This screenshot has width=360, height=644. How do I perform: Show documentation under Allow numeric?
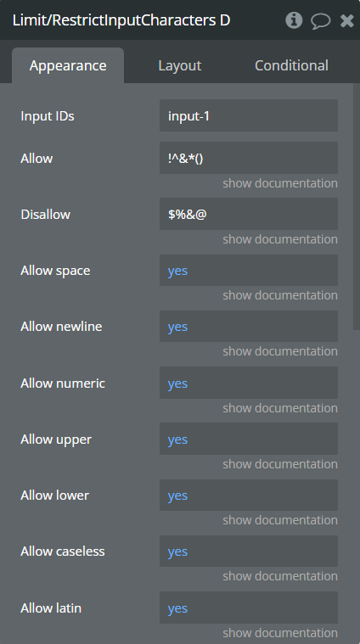pyautogui.click(x=280, y=408)
